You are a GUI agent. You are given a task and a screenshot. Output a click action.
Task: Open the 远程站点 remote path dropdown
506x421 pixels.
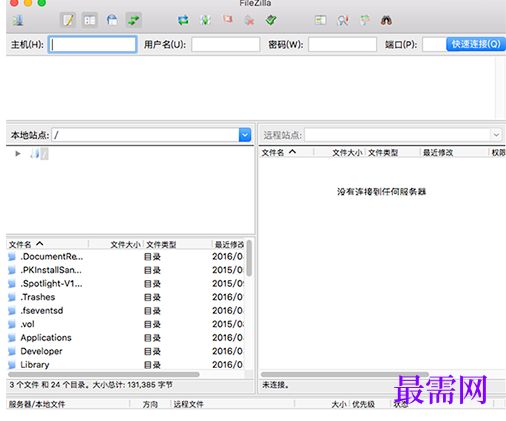[x=496, y=135]
